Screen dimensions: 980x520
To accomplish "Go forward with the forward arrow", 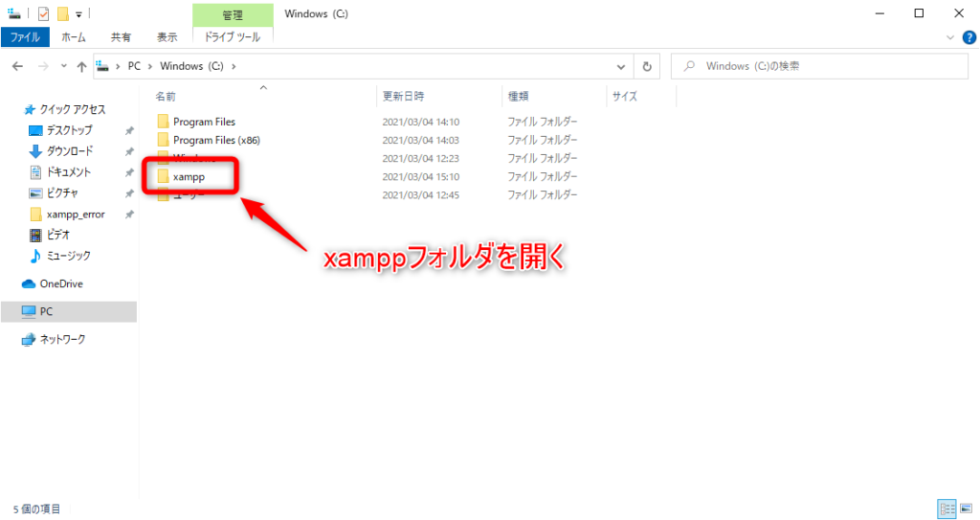I will (43, 66).
